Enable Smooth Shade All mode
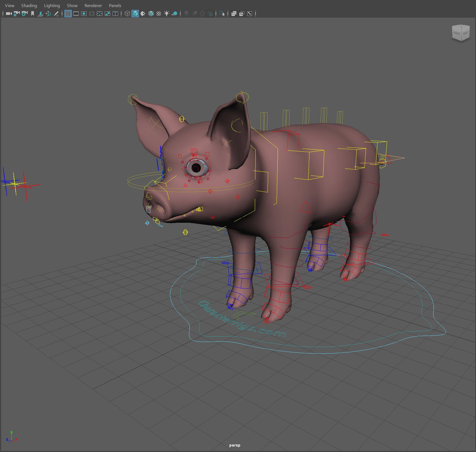This screenshot has width=476, height=452. click(135, 14)
